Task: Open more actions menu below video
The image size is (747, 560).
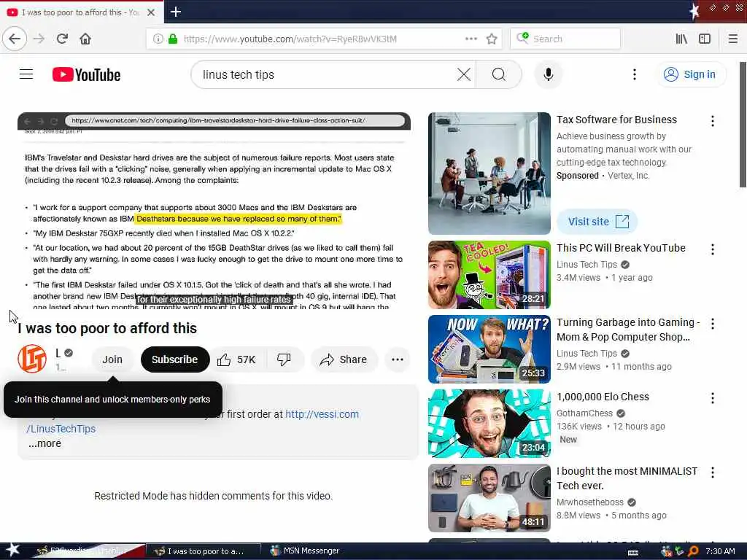Action: tap(398, 359)
